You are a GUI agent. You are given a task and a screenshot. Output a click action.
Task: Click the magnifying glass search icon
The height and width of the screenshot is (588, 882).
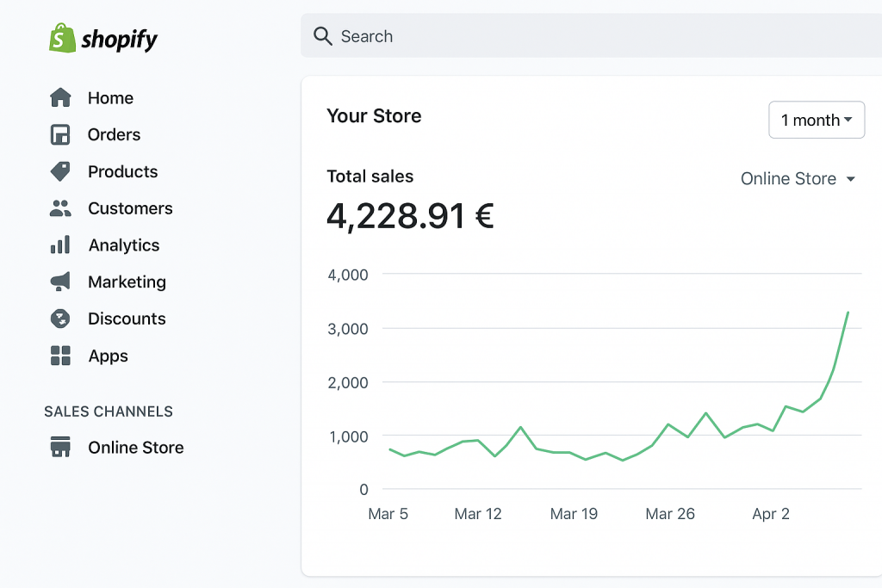click(x=323, y=36)
